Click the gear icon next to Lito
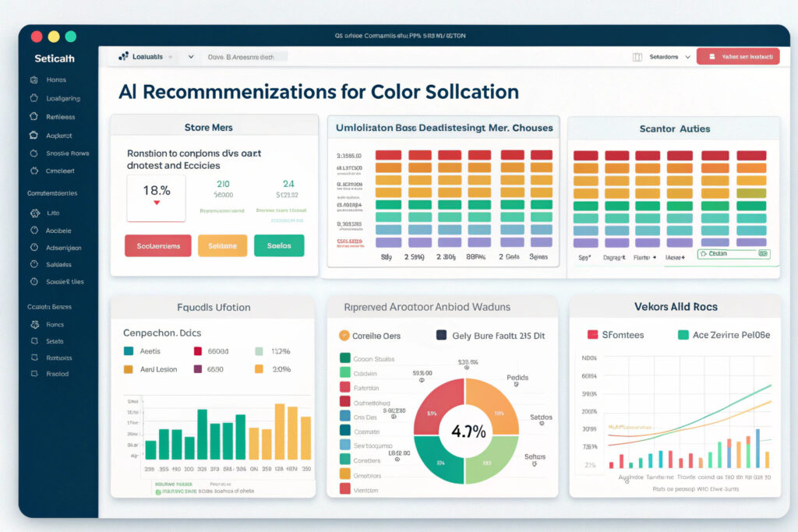 [33, 213]
